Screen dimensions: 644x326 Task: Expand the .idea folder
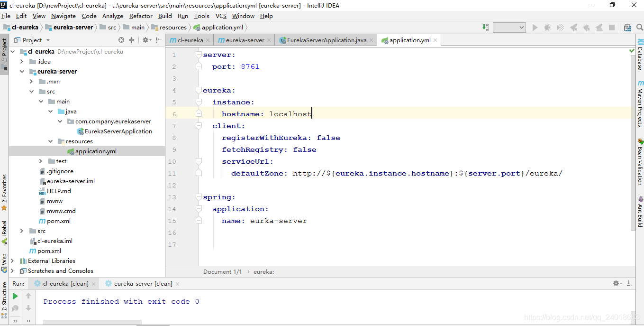coord(22,61)
